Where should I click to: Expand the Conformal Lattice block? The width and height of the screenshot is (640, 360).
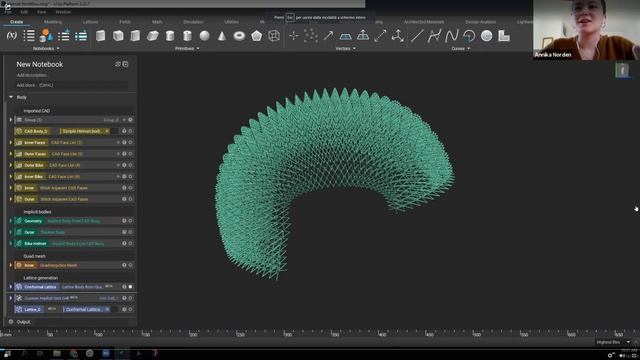tap(11, 287)
